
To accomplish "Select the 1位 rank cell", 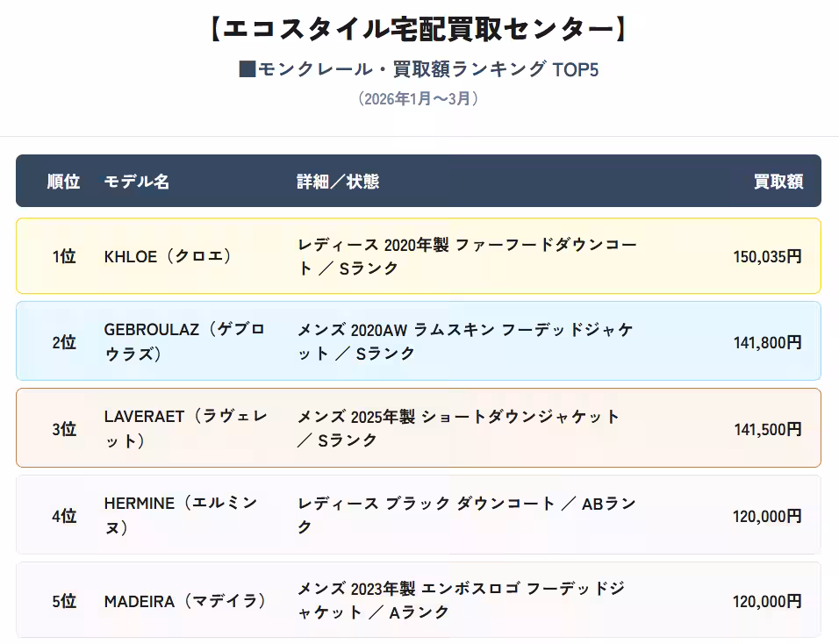I will click(64, 256).
